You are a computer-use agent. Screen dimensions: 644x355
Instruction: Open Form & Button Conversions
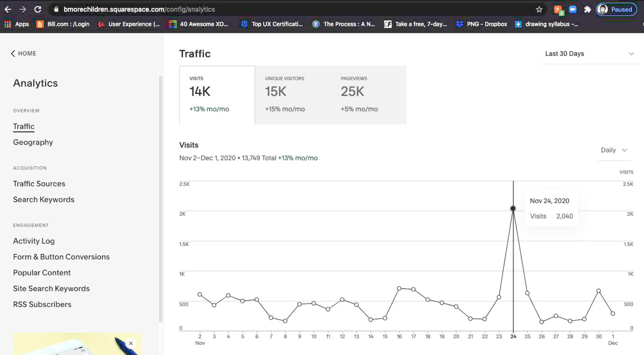(61, 257)
